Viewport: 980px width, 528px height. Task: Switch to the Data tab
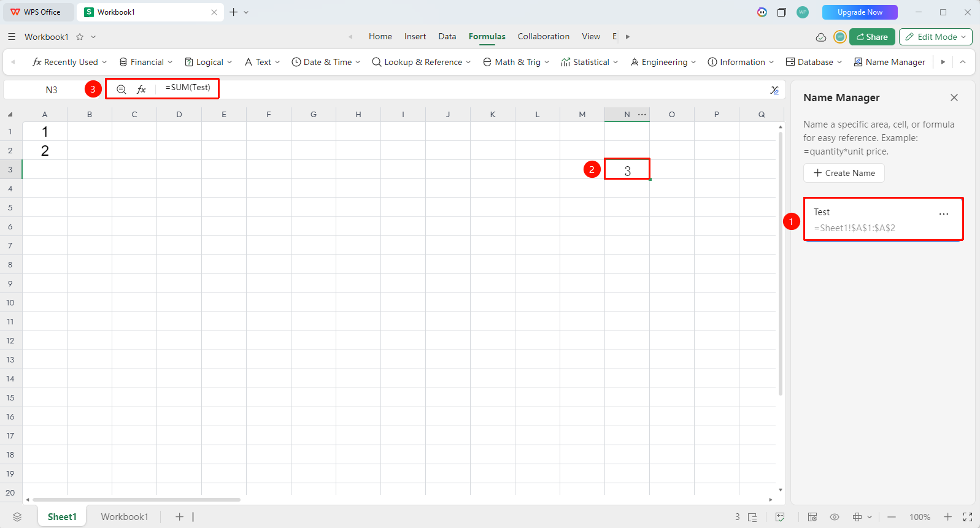(x=447, y=37)
